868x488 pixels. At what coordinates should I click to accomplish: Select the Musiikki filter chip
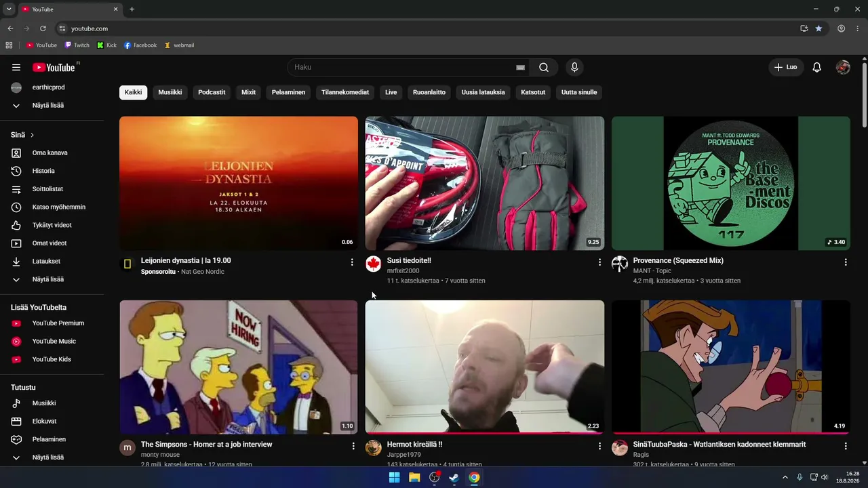coord(170,92)
